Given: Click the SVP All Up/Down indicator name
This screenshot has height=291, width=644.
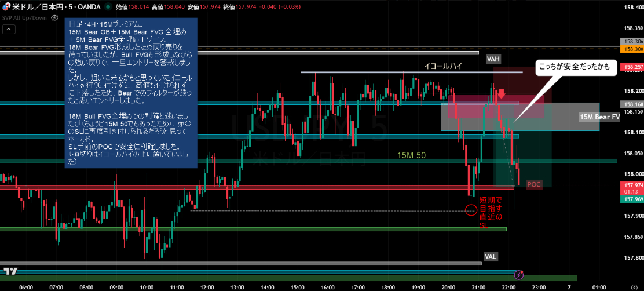Looking at the screenshot, I should pos(25,17).
